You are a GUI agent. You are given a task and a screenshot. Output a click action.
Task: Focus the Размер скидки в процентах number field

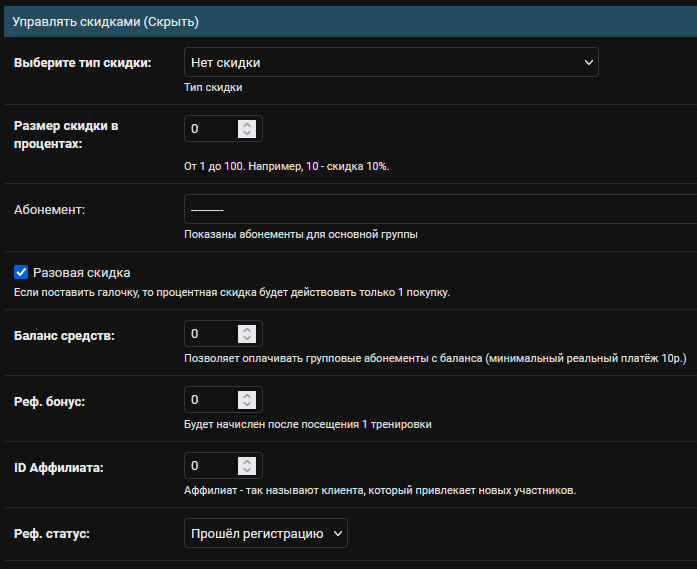(212, 129)
